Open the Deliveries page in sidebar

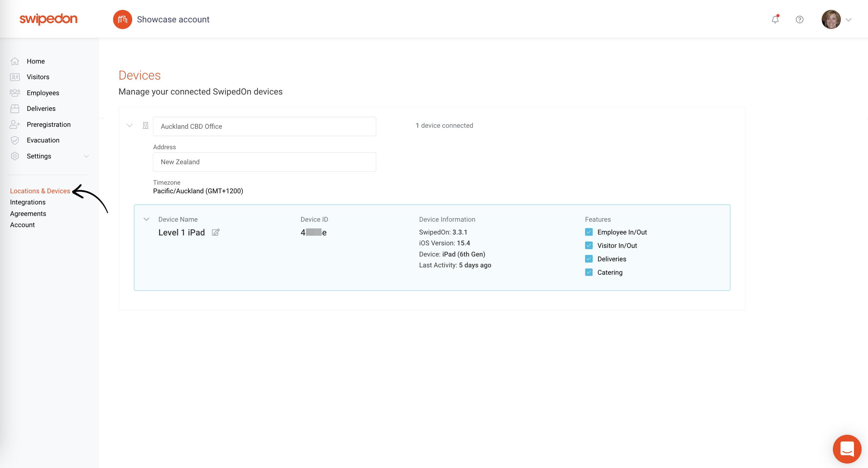point(41,109)
